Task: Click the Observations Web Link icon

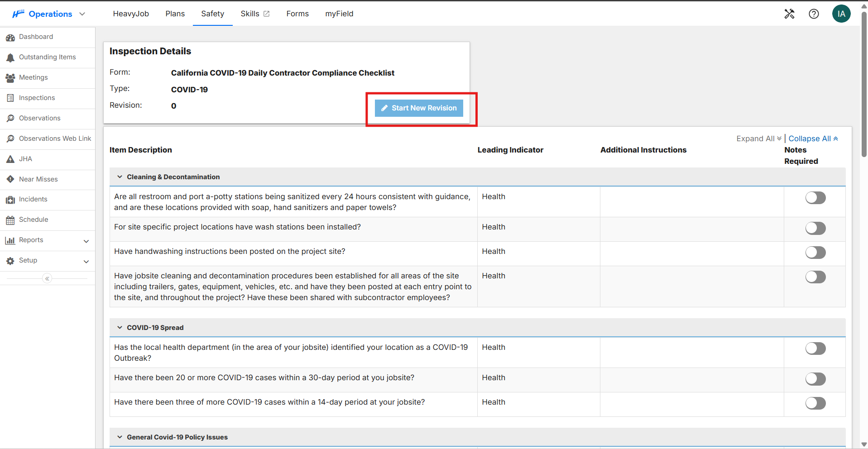Action: point(10,139)
